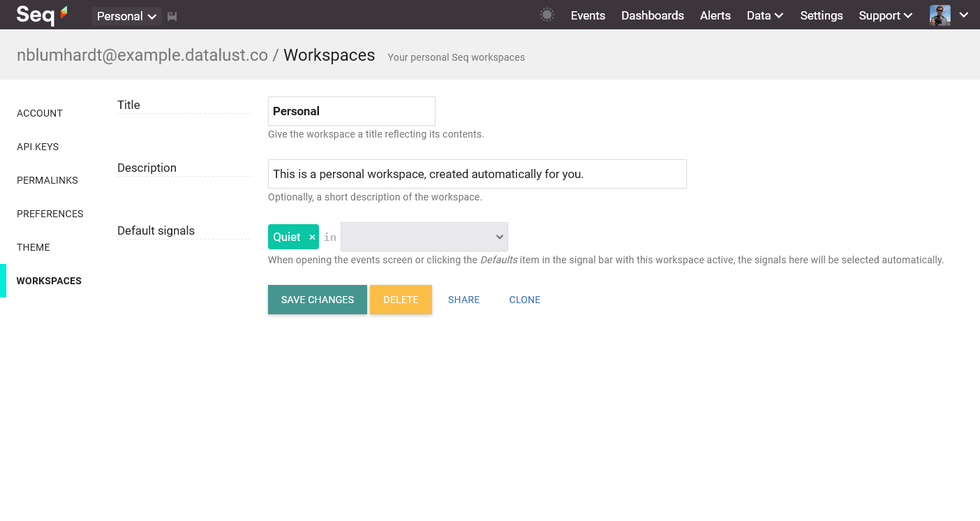The width and height of the screenshot is (980, 521).
Task: Click the nblumhardt@example.datalust.co breadcrumb
Action: point(142,55)
